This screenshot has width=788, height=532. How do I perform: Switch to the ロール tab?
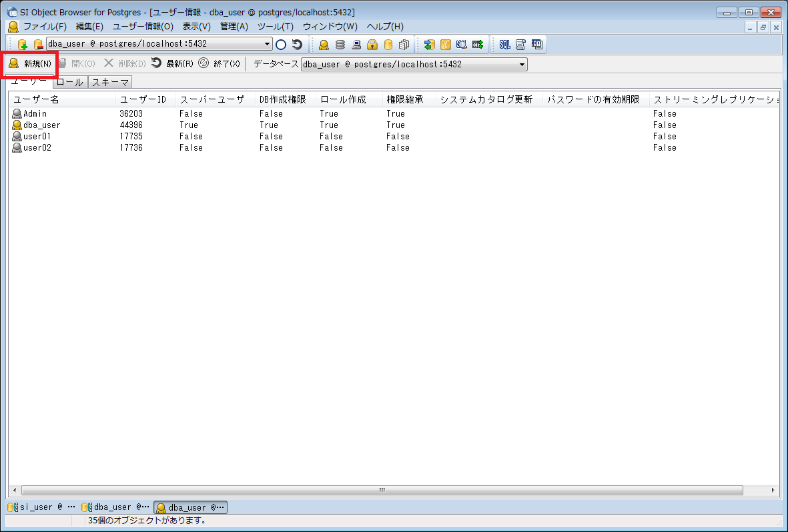click(70, 83)
